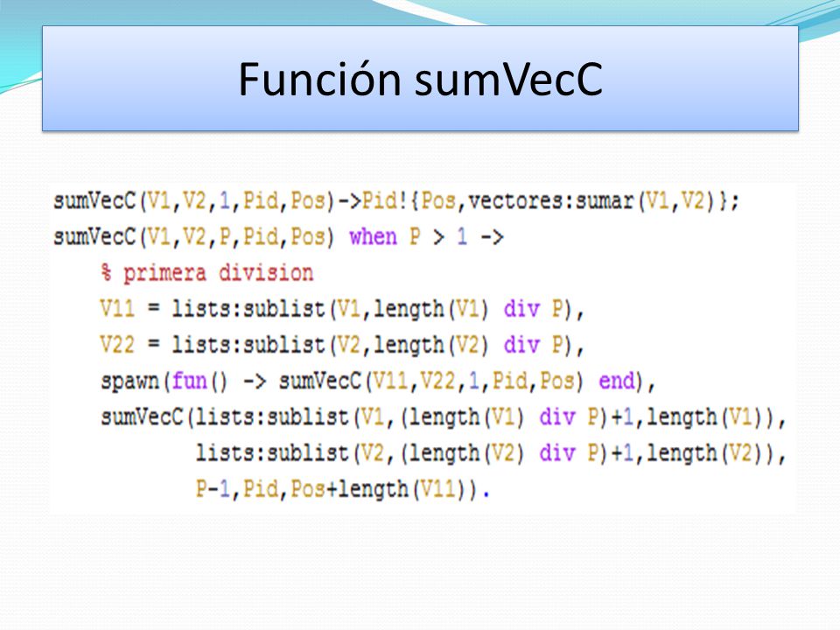Click the line starting with "V22 = lists:sublist"
This screenshot has width=840, height=630.
click(x=341, y=345)
